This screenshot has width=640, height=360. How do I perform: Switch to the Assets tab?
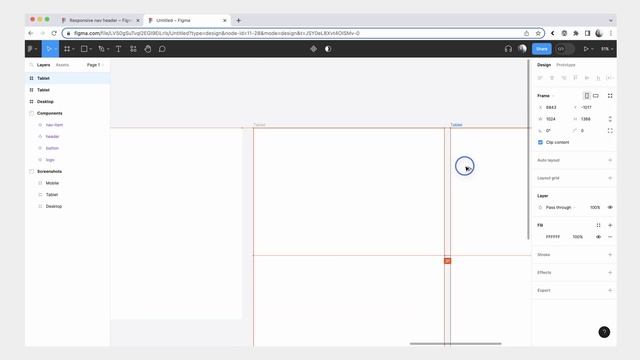coord(62,65)
